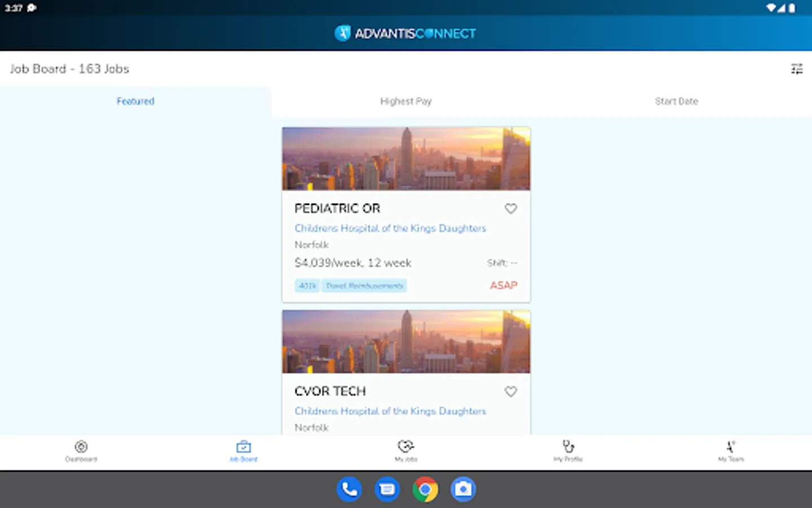The image size is (812, 508).
Task: Favorite the Pediatric OR job with the heart
Action: 511,209
